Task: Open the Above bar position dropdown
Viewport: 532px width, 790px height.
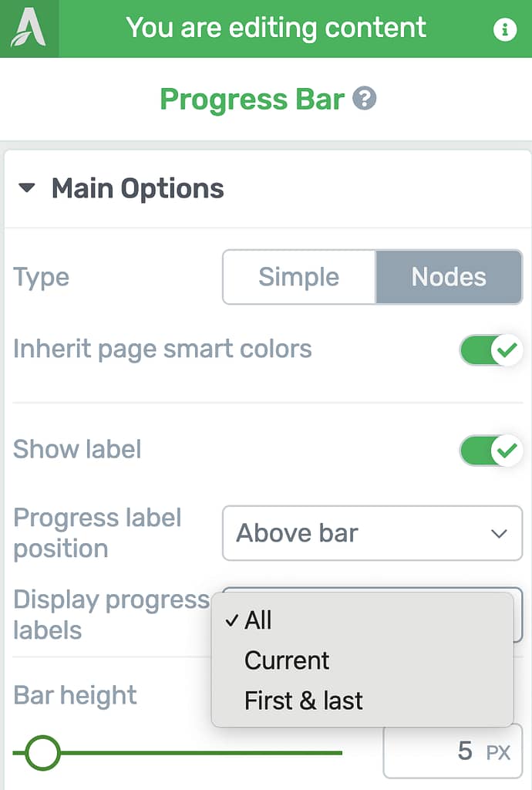Action: point(372,533)
